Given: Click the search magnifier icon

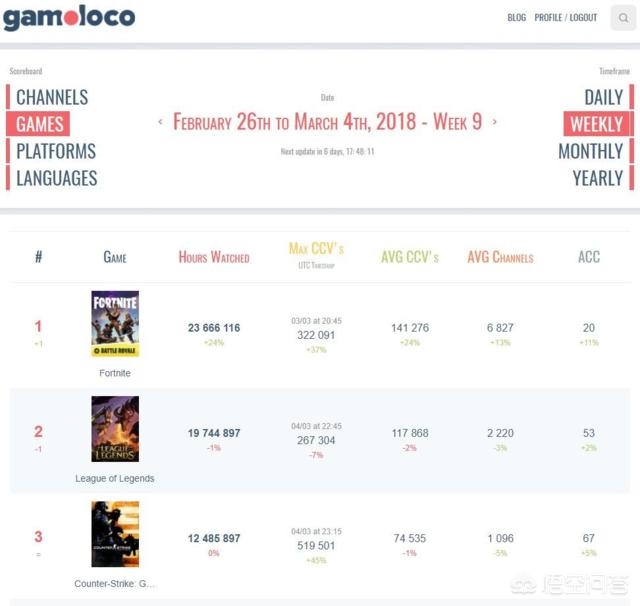Looking at the screenshot, I should click(x=623, y=18).
